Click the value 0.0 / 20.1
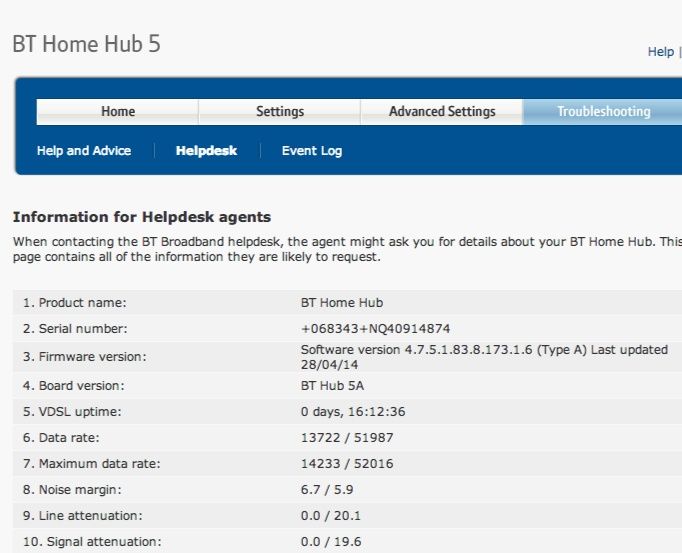The height and width of the screenshot is (553, 682). click(331, 516)
